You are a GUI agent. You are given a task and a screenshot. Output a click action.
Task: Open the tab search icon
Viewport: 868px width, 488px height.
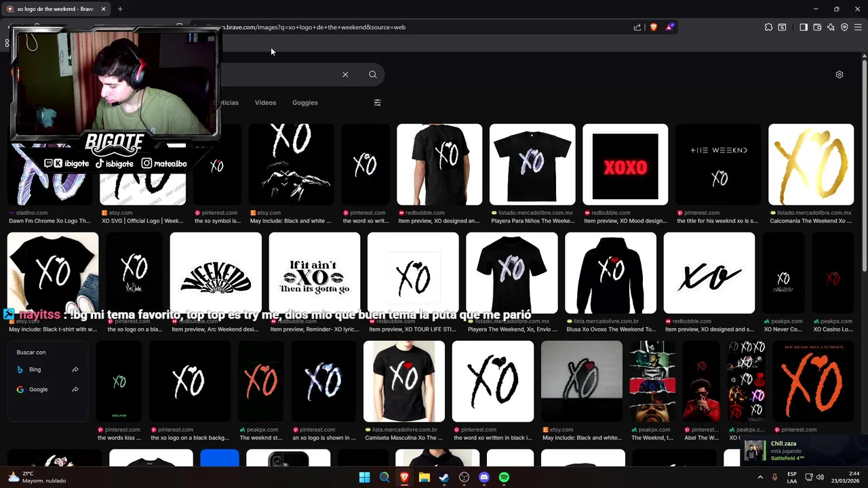[x=782, y=27]
